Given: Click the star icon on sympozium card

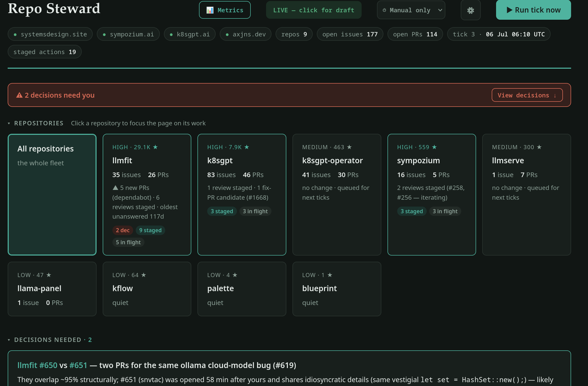Looking at the screenshot, I should coord(434,147).
